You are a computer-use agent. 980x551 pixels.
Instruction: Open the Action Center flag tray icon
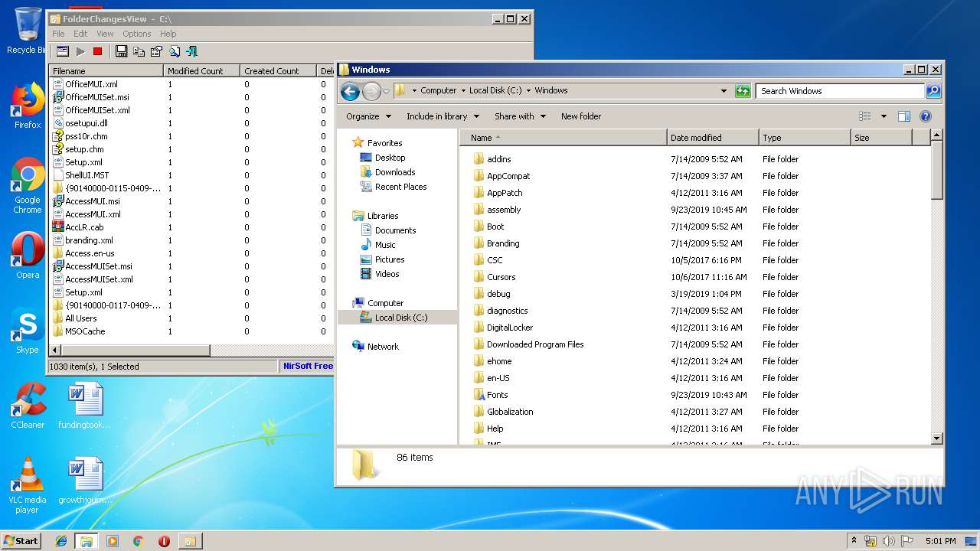[907, 541]
